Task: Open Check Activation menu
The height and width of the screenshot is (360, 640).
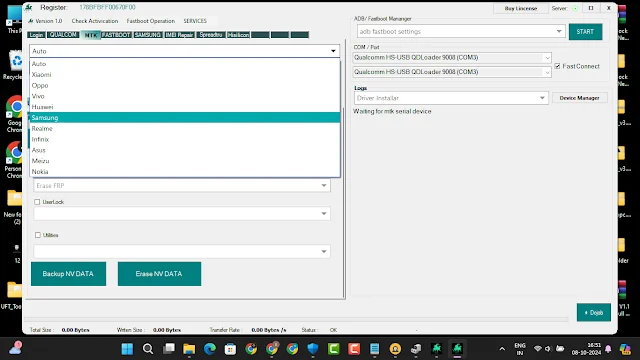Action: tap(95, 21)
